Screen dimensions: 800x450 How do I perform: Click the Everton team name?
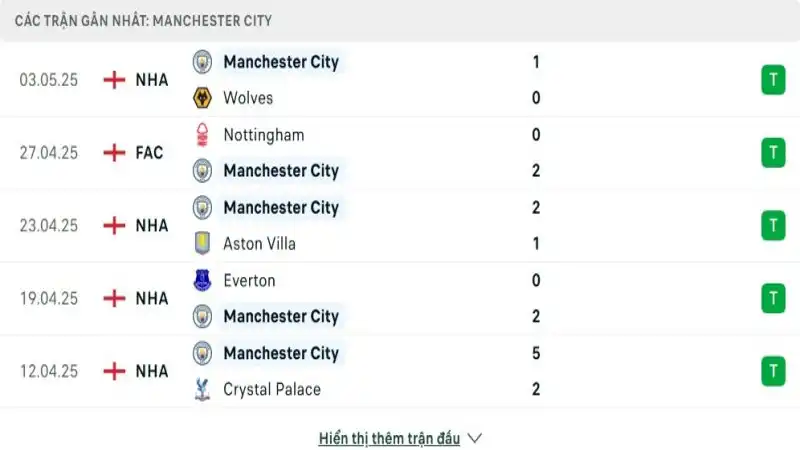pyautogui.click(x=249, y=280)
